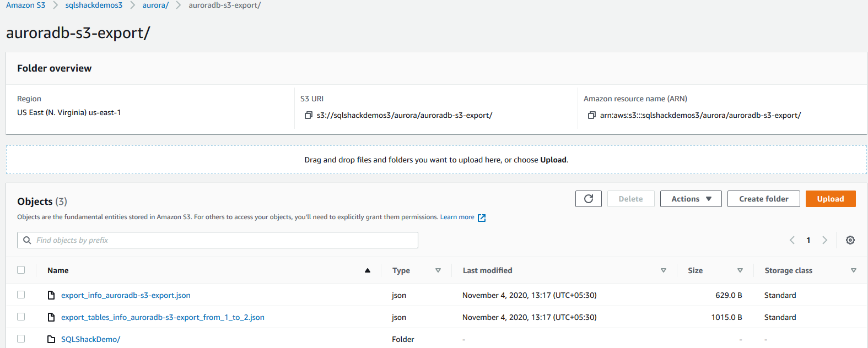The height and width of the screenshot is (348, 868).
Task: Open the export_info_auroradb-s3-export.json file link
Action: (126, 295)
